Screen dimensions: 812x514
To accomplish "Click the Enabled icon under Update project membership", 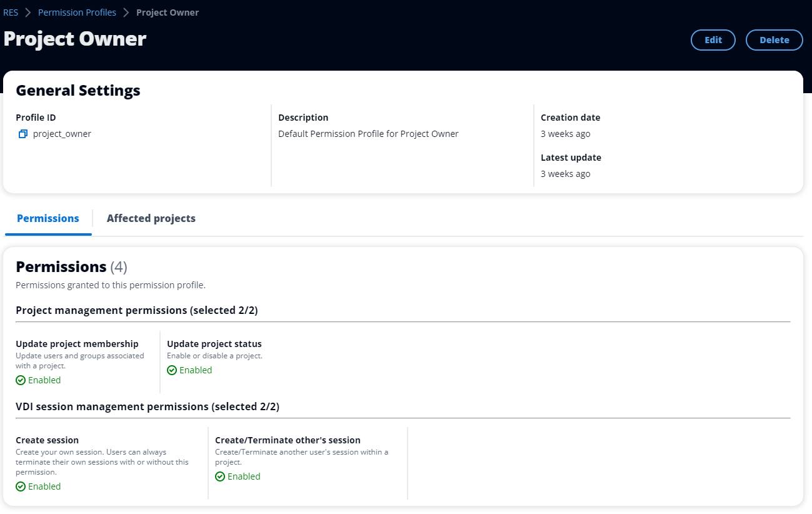I will pos(20,380).
